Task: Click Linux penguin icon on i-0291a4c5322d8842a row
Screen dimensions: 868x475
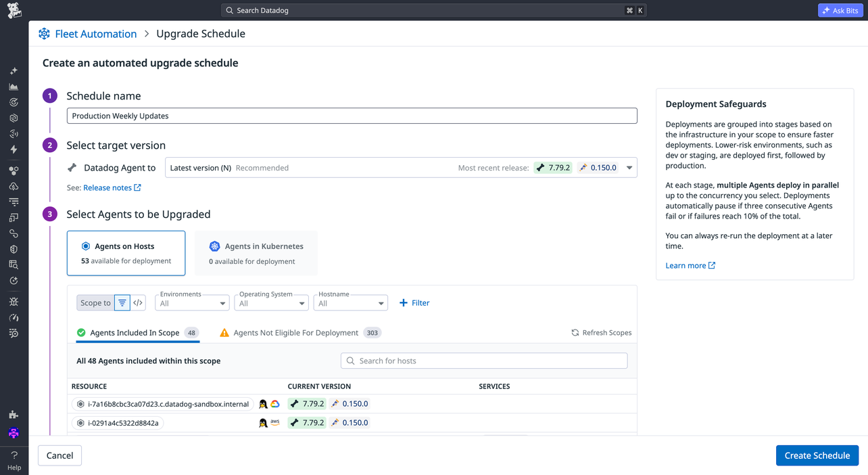Action: 263,423
